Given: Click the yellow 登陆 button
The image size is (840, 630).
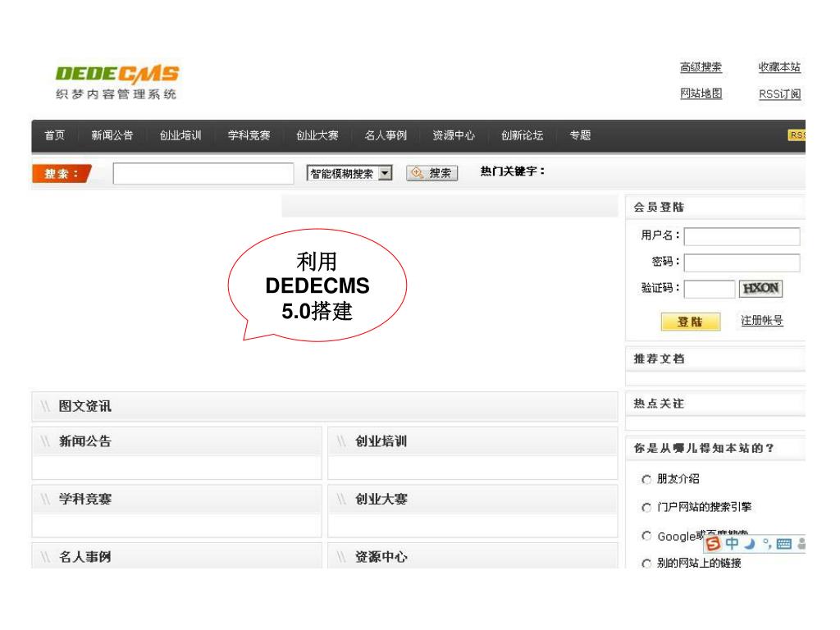Looking at the screenshot, I should (690, 322).
